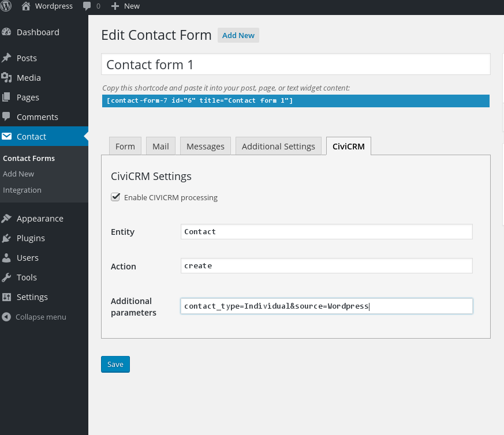Click the Entity input field
Image resolution: width=504 pixels, height=435 pixels.
point(327,232)
